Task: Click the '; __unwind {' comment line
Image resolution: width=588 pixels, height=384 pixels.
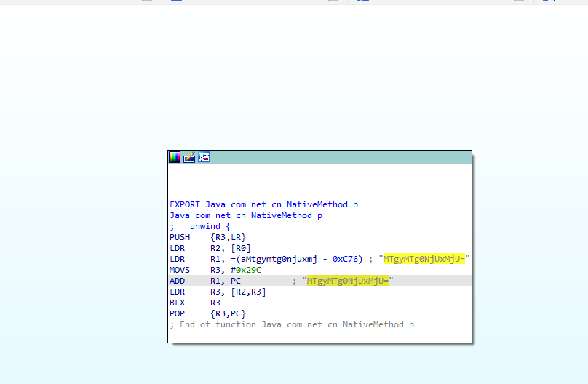Action: (x=200, y=226)
